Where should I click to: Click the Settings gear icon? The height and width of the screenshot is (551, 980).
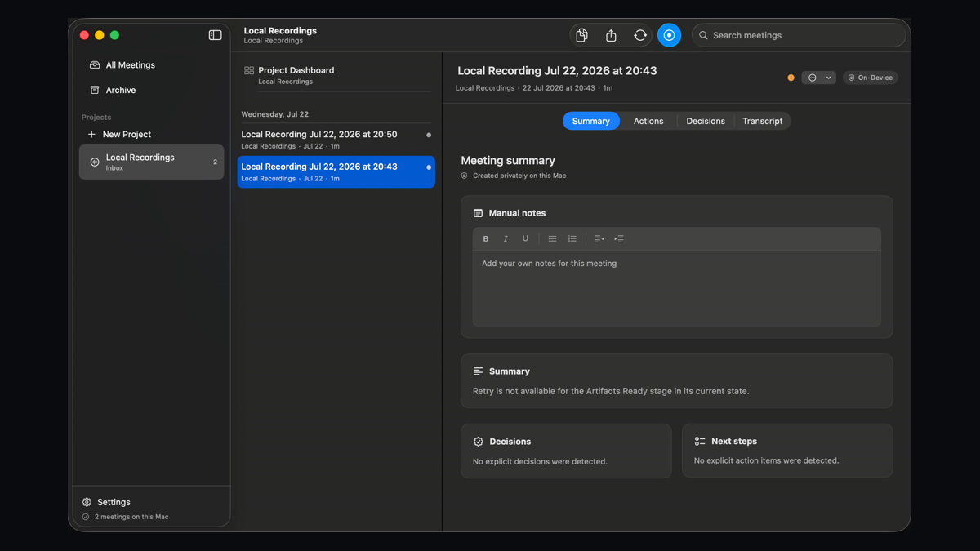(87, 502)
